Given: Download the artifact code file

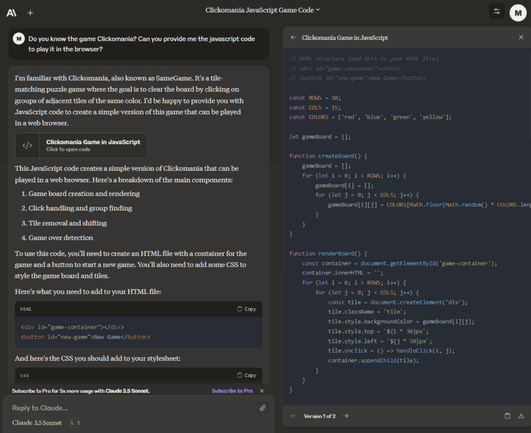Looking at the screenshot, I should [x=521, y=416].
